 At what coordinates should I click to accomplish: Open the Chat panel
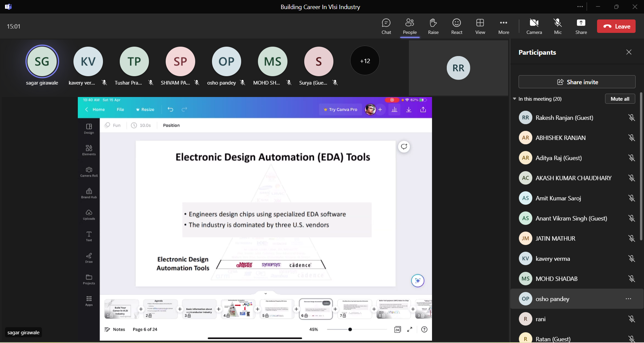pos(386,27)
